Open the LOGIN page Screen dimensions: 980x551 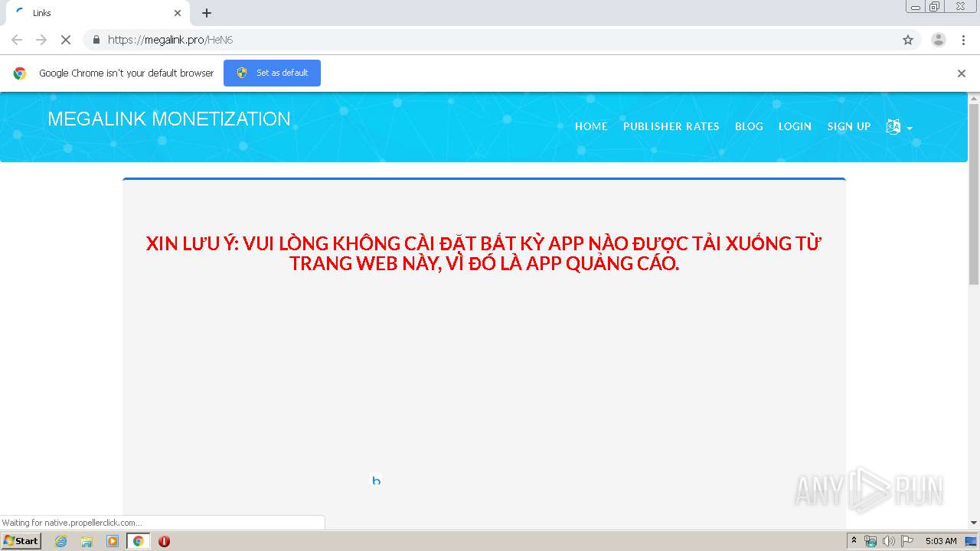click(x=795, y=126)
